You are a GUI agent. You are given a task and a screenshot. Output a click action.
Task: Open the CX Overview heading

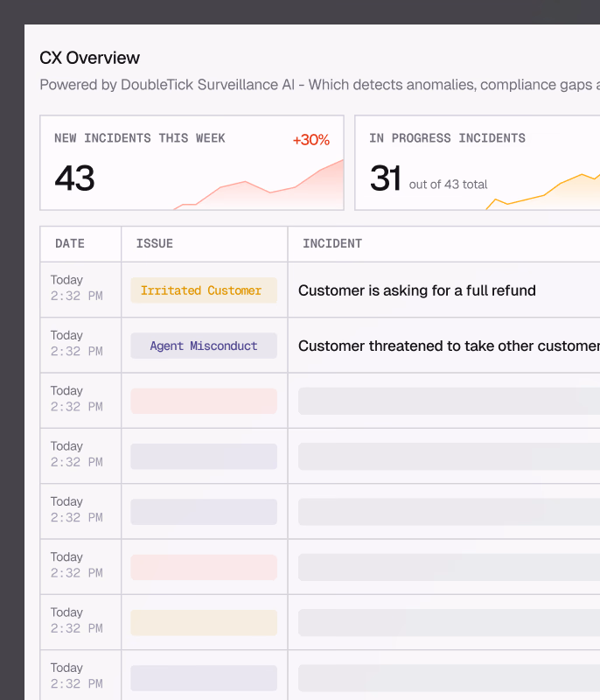89,58
